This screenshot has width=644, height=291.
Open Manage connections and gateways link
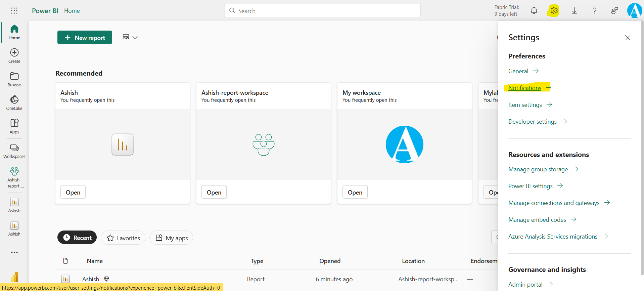(x=554, y=203)
